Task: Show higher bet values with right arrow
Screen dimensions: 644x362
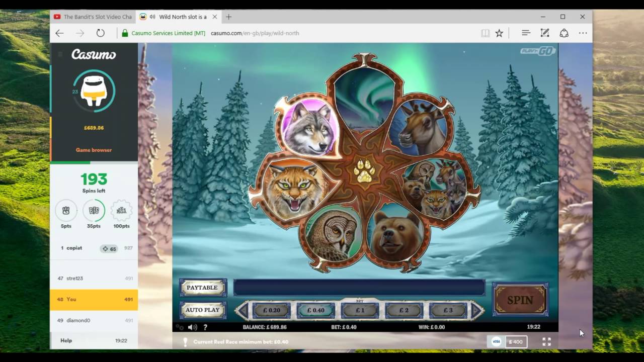Action: (x=477, y=311)
